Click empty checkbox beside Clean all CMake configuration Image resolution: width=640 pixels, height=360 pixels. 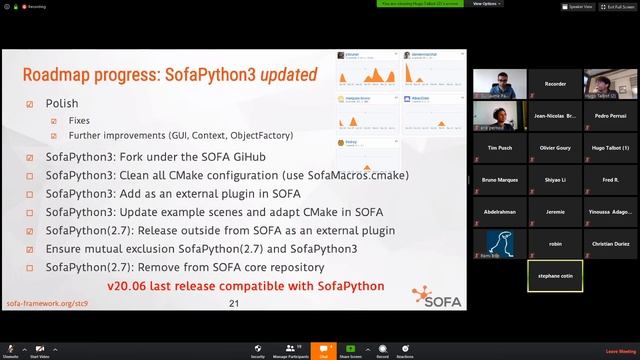click(29, 176)
